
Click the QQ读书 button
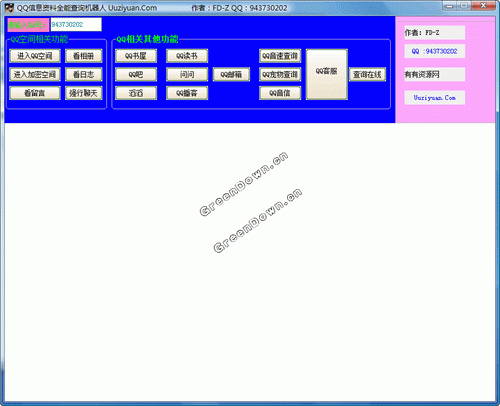[x=187, y=56]
